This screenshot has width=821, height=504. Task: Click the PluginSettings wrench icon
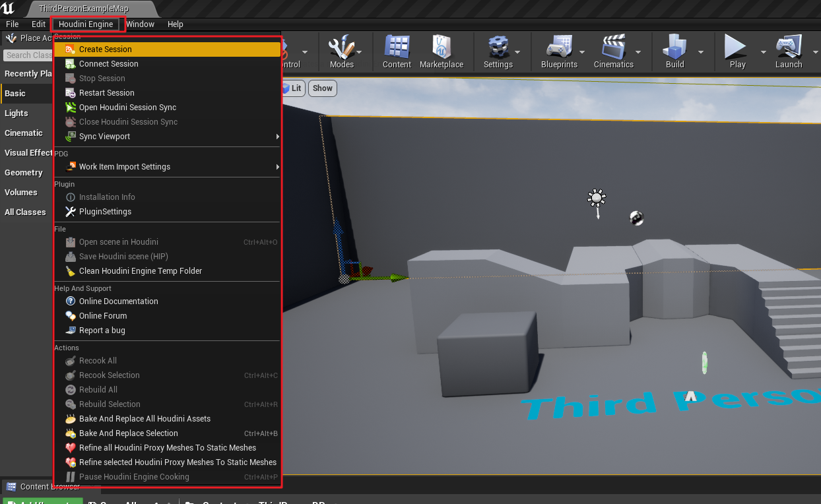(70, 212)
